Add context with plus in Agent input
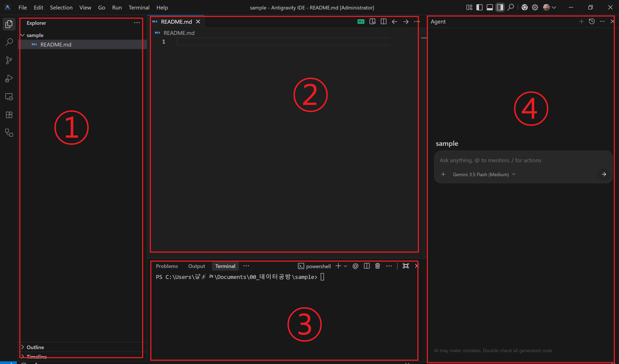Viewport: 619px width, 364px height. point(443,174)
